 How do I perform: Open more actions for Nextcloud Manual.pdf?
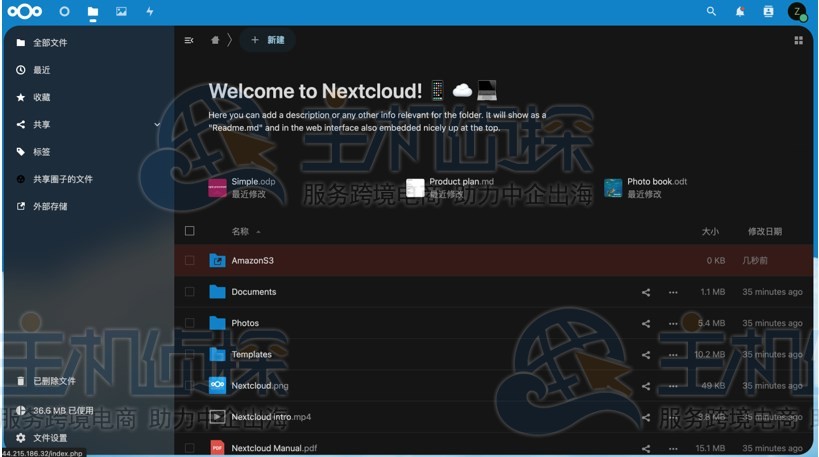[673, 449]
